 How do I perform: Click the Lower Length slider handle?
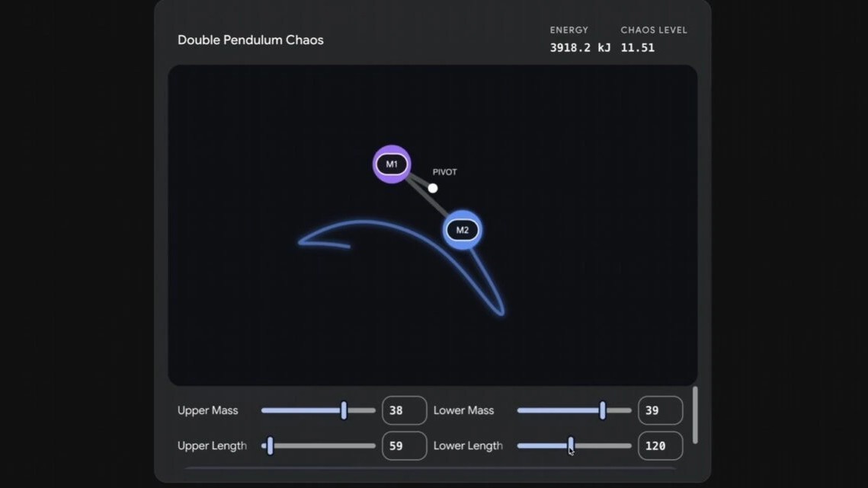click(x=571, y=445)
